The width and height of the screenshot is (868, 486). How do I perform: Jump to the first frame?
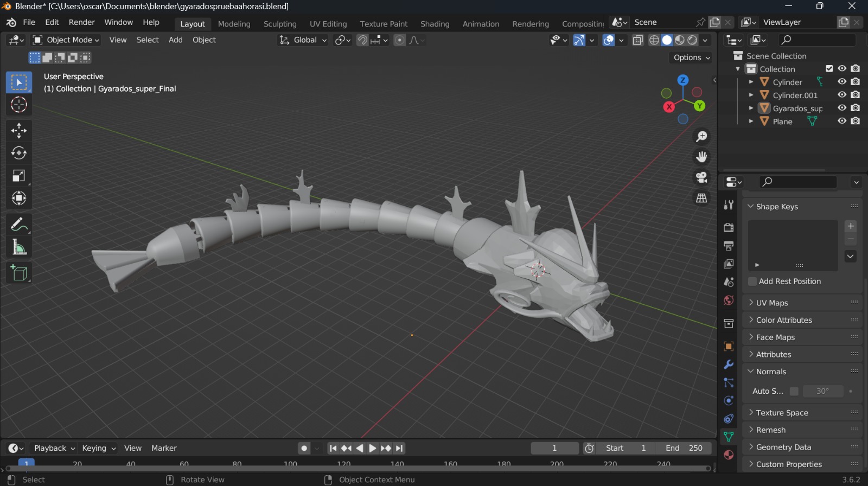coord(333,448)
